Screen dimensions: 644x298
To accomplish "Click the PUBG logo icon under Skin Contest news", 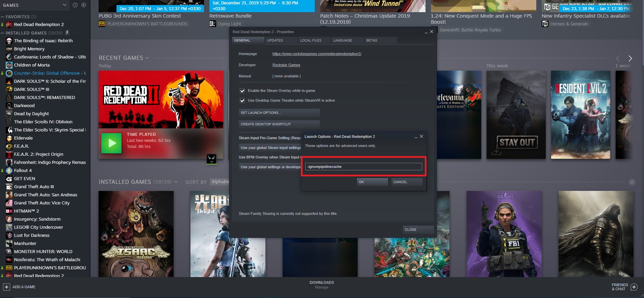I will (x=102, y=24).
